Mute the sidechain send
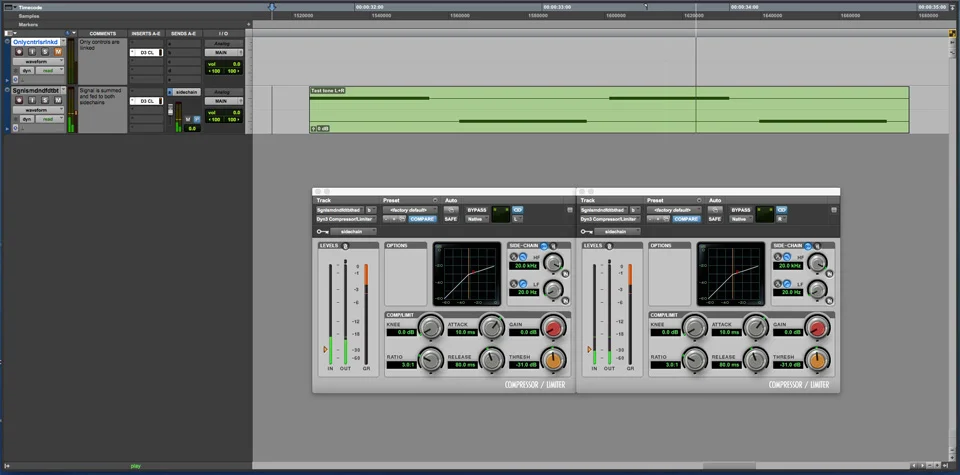Image resolution: width=960 pixels, height=475 pixels. pyautogui.click(x=188, y=119)
